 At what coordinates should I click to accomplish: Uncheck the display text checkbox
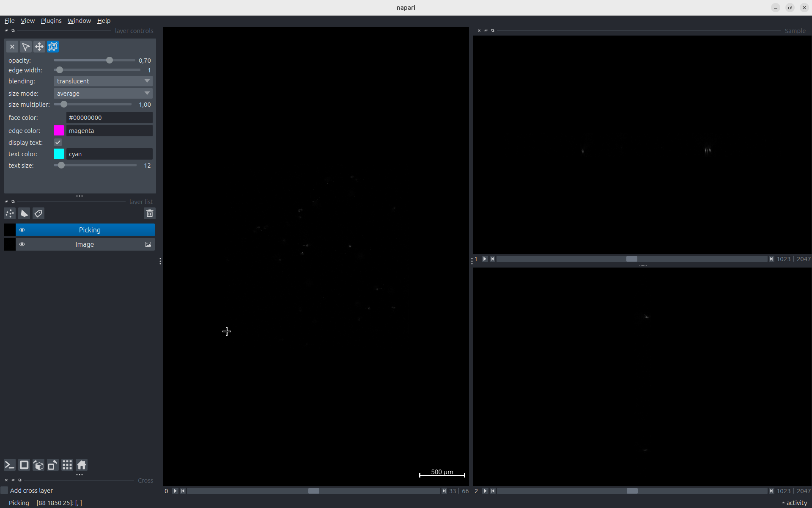(58, 142)
